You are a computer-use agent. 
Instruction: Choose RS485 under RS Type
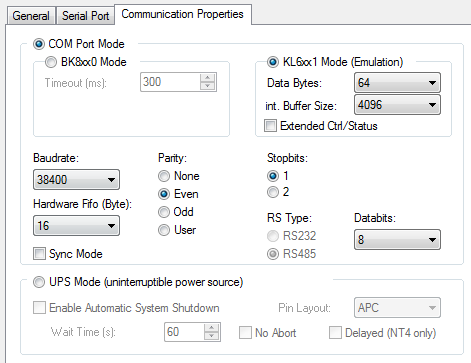click(273, 254)
